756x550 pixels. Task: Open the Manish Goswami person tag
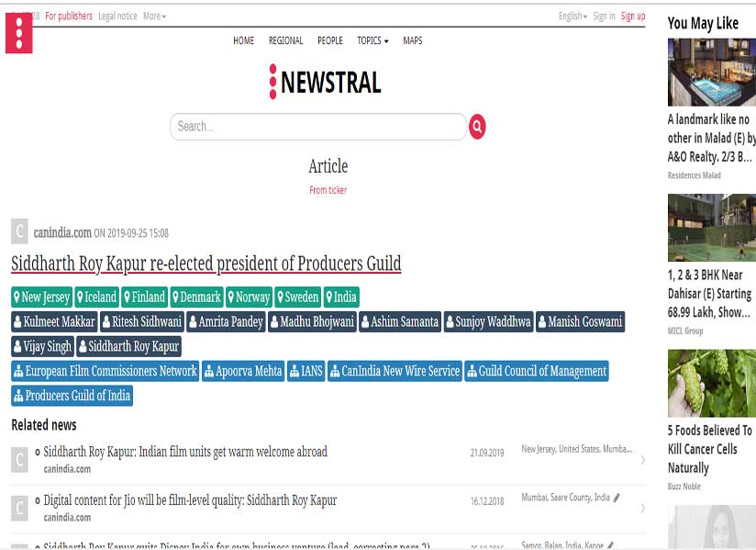coord(581,321)
